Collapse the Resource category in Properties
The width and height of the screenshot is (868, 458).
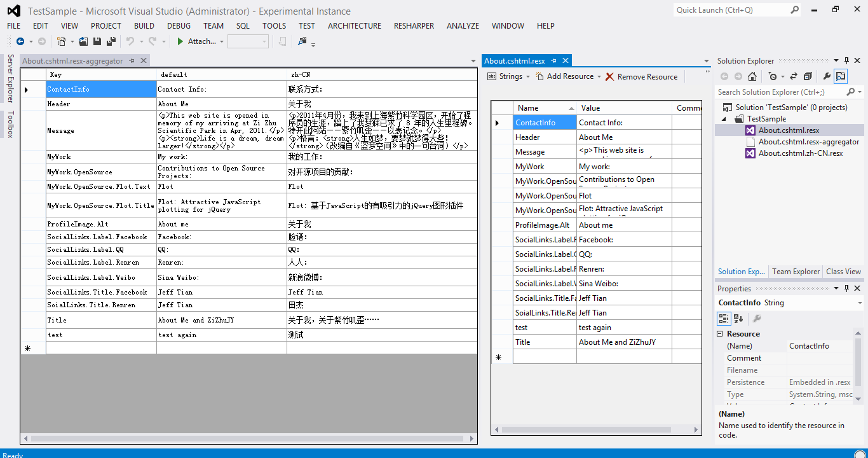[x=721, y=334]
